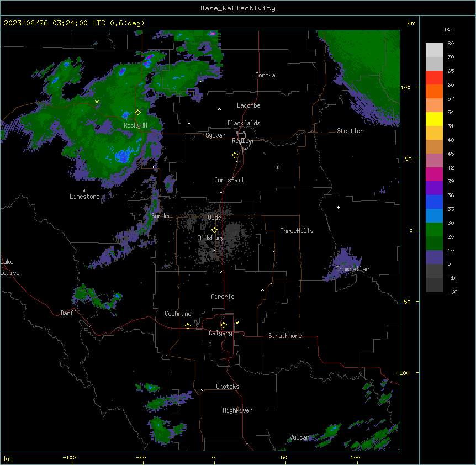Screen dimensions: 476x465
Task: Click the HighRiver label
Action: click(x=237, y=410)
